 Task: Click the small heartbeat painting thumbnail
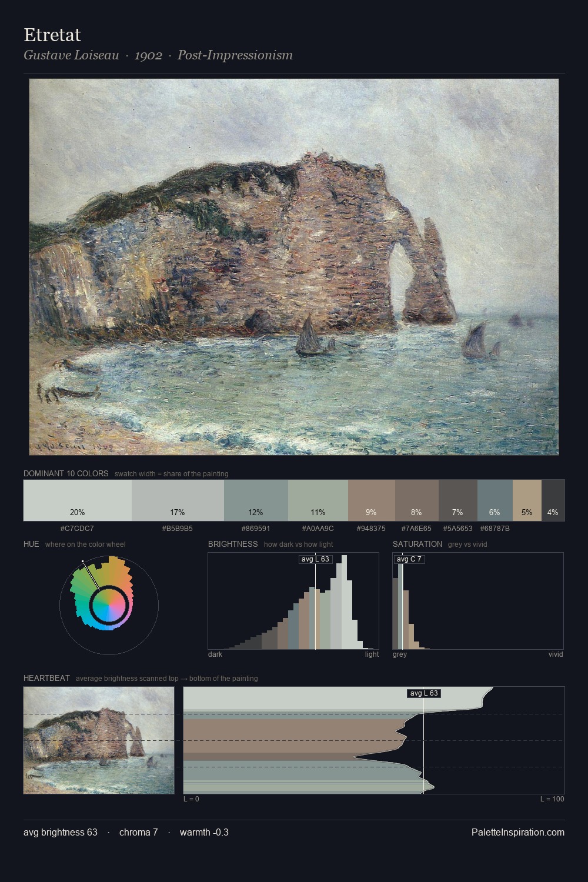point(99,740)
